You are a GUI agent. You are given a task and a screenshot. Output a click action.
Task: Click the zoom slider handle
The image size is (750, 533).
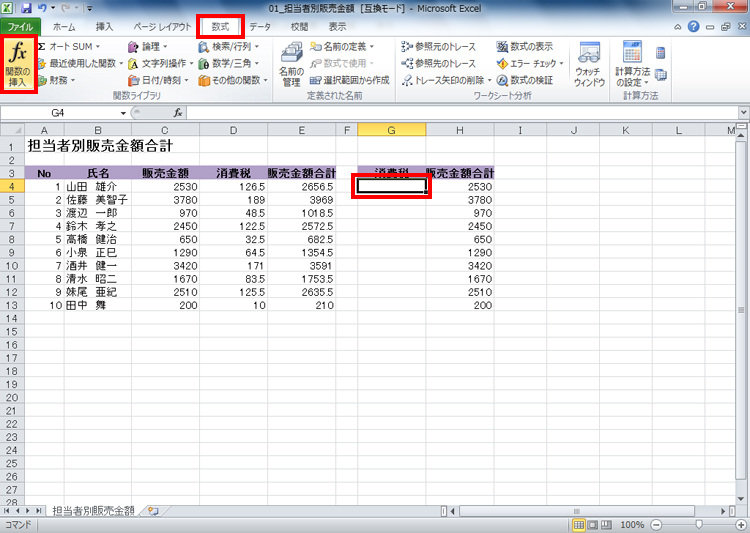pos(699,525)
